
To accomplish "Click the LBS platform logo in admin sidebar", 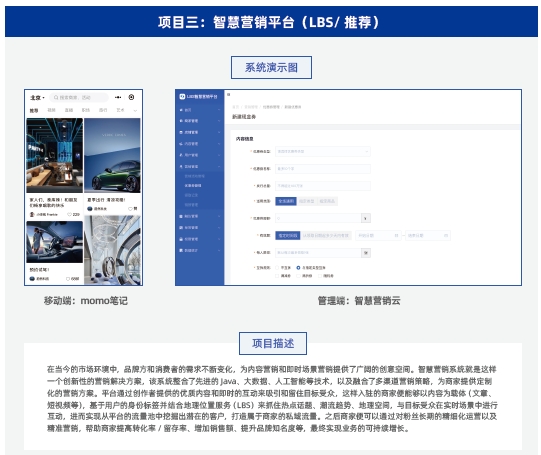I will [x=182, y=97].
